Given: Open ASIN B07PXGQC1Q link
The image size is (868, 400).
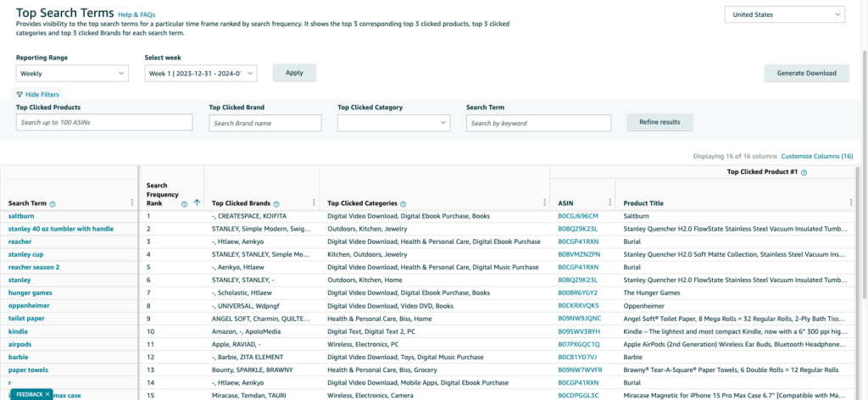Looking at the screenshot, I should click(x=578, y=344).
